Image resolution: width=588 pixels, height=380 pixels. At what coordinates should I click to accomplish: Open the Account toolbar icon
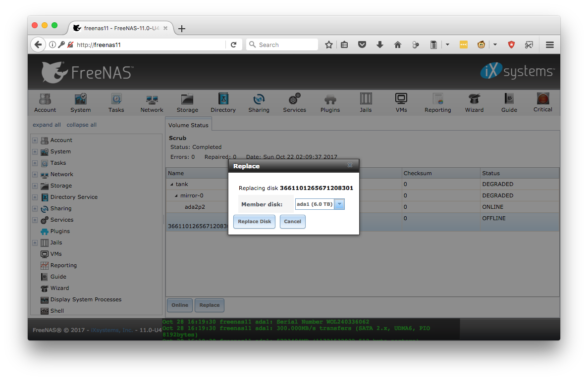(45, 102)
